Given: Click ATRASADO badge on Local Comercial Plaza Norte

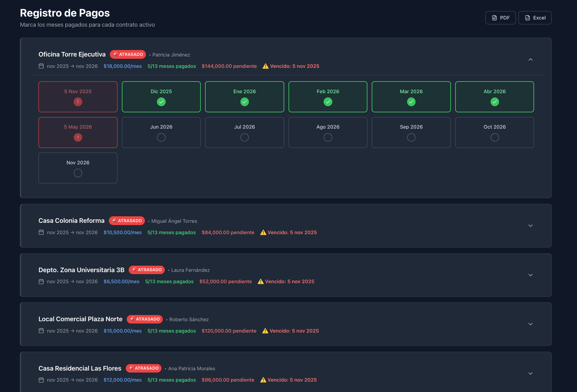Looking at the screenshot, I should coord(145,319).
